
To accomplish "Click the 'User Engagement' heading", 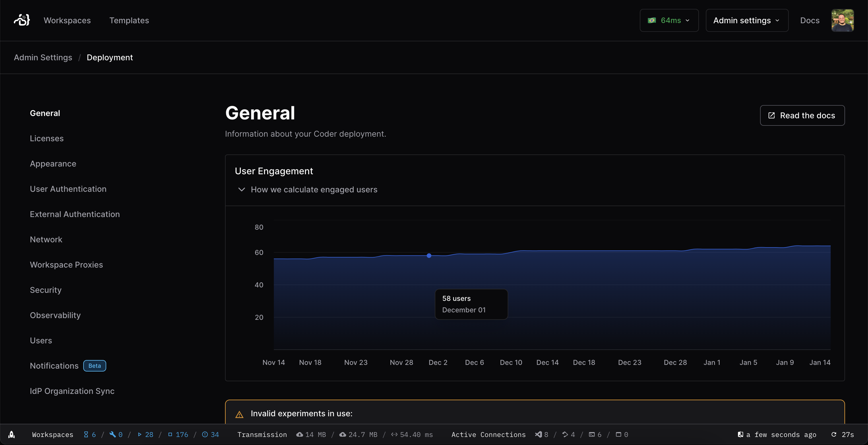I will pyautogui.click(x=274, y=171).
